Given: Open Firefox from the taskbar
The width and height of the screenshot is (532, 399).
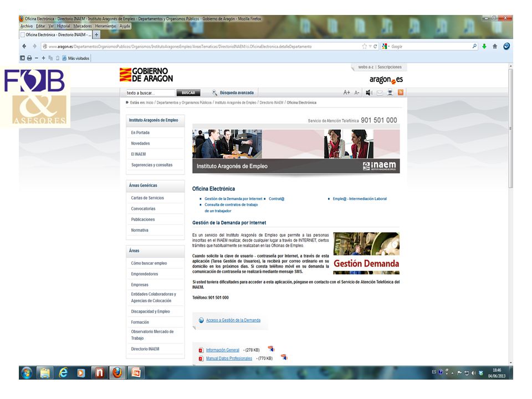Looking at the screenshot, I should pyautogui.click(x=117, y=373).
